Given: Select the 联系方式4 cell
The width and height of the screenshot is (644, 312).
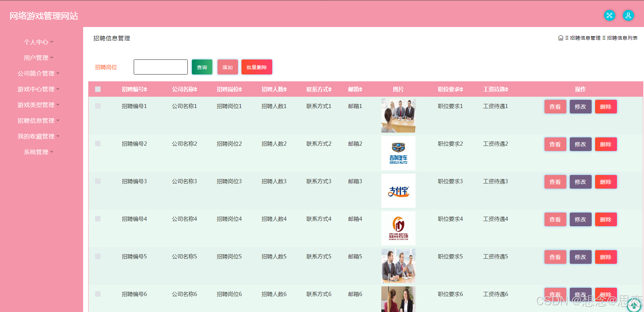Looking at the screenshot, I should pos(319,219).
